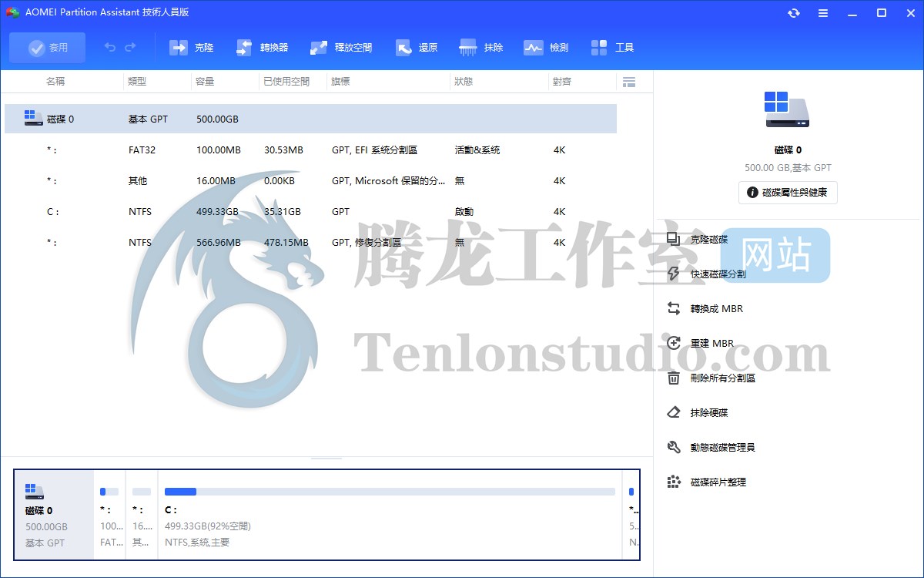924x578 pixels.
Task: Click the 重建 MBR icon
Action: [674, 343]
